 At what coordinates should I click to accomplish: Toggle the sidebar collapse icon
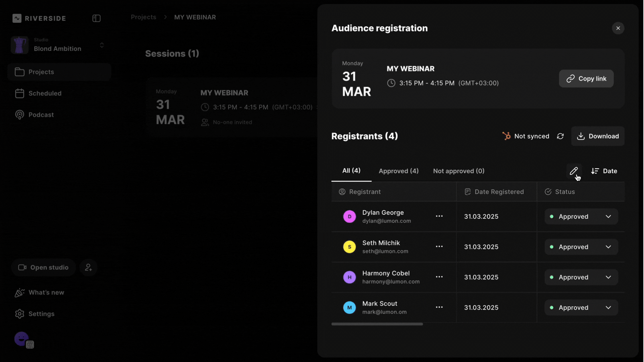click(x=96, y=18)
